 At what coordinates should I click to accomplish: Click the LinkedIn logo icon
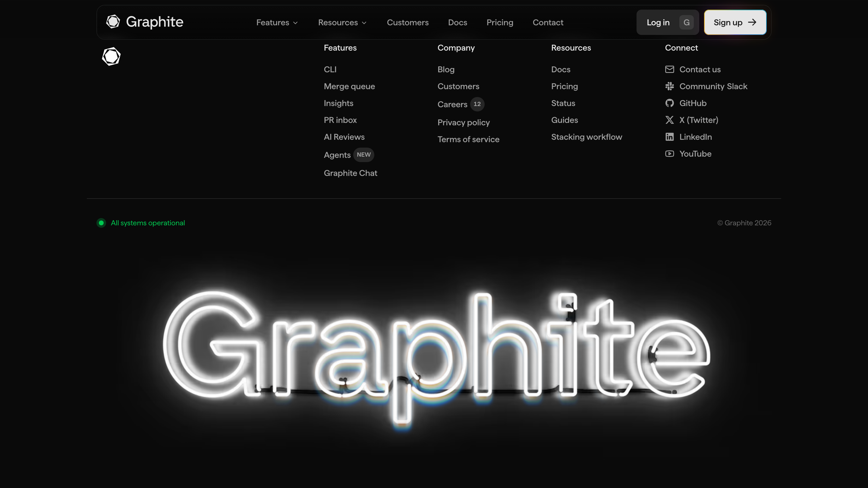669,137
